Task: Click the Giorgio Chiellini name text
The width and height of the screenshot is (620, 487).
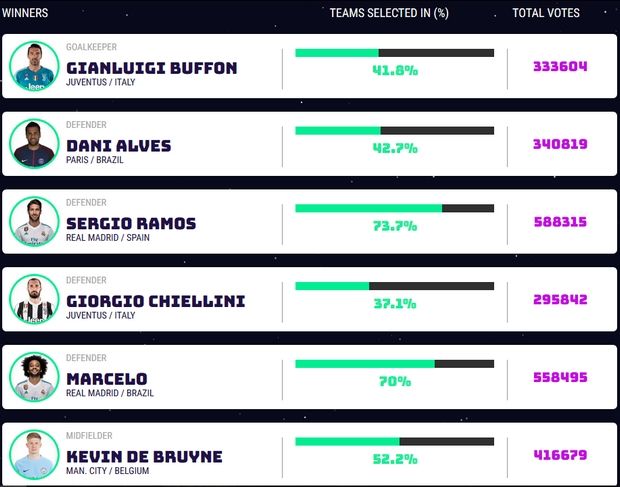Action: [155, 301]
